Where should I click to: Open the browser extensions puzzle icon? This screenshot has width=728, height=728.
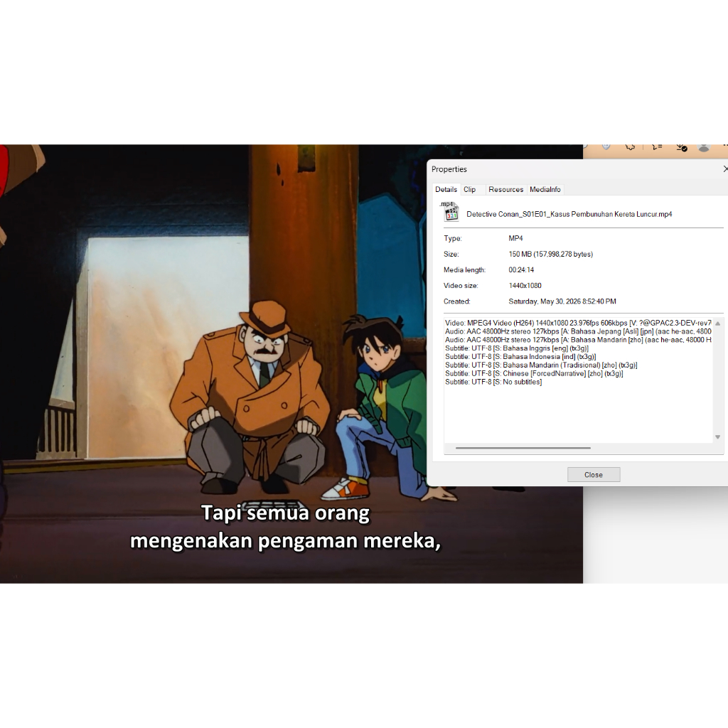[x=630, y=147]
